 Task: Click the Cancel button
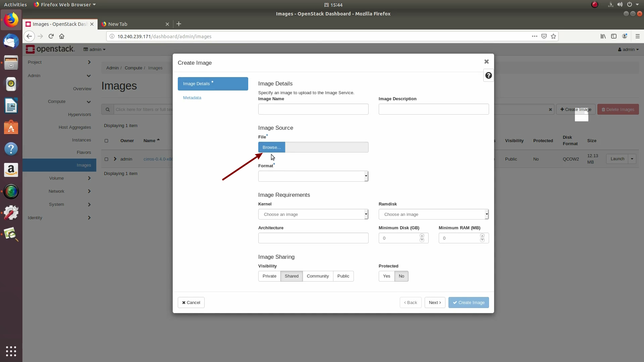(191, 303)
